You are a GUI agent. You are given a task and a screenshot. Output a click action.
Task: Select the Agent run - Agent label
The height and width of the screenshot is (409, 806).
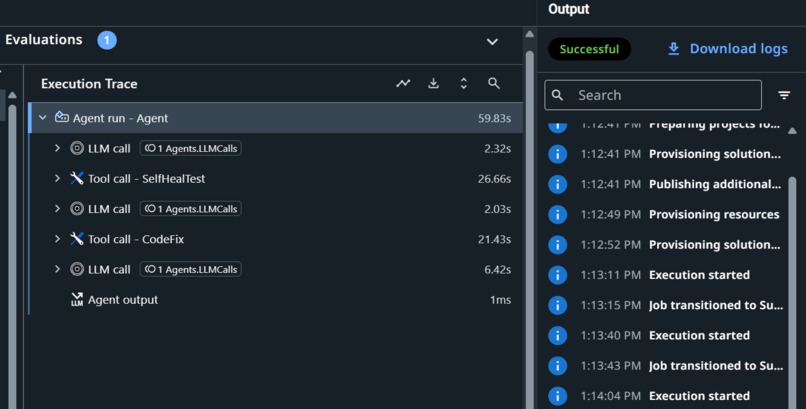(120, 118)
